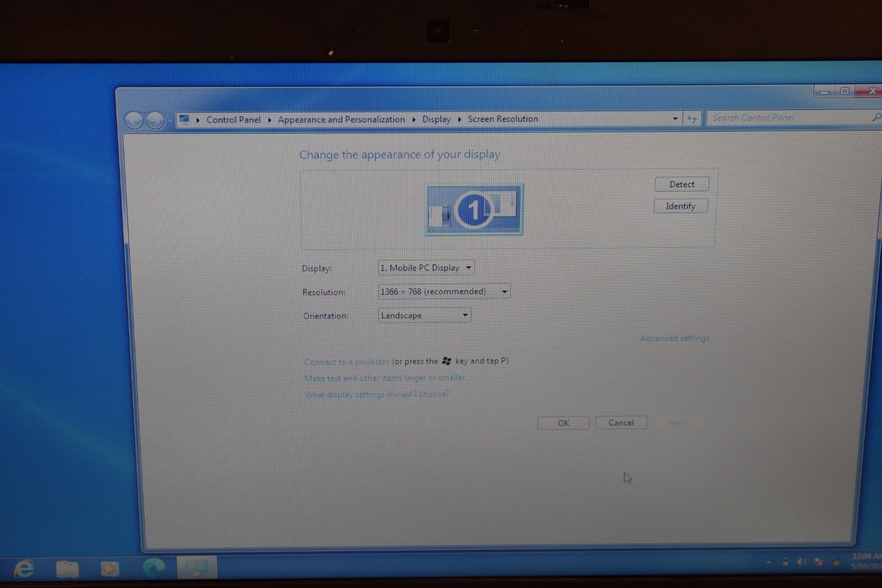This screenshot has height=588, width=882.
Task: Open Windows Explorer folder on taskbar
Action: [67, 569]
